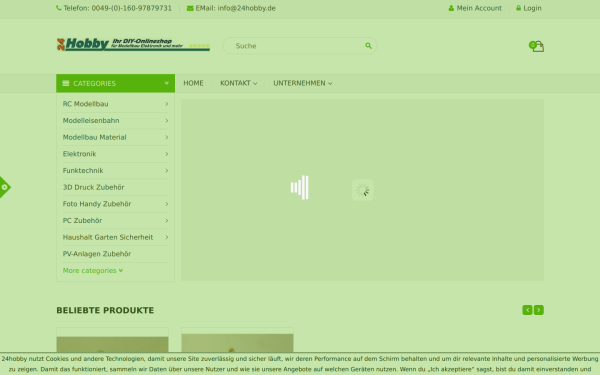Expand RC Modellbau submenu arrow
This screenshot has height=375, width=600.
pyautogui.click(x=167, y=104)
